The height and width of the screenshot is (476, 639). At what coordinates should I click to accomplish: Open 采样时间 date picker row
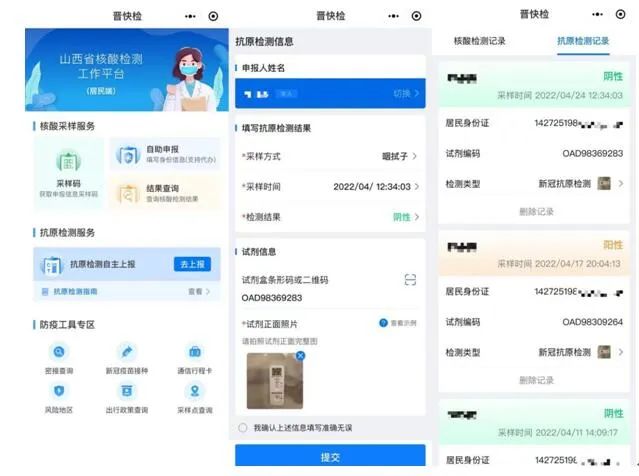tap(331, 187)
